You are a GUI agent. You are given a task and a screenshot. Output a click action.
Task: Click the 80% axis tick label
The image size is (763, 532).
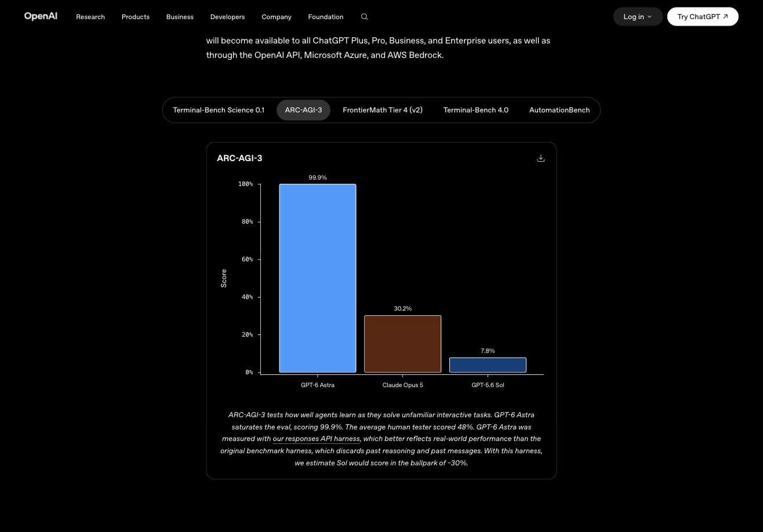[247, 222]
